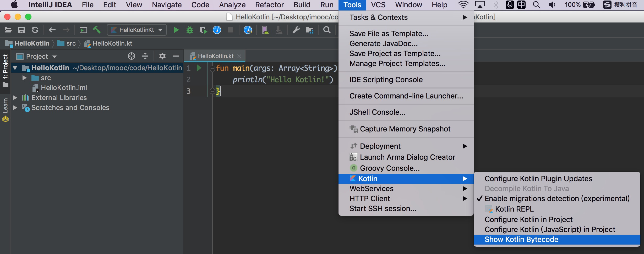Open the Deployment submenu
The image size is (644, 254).
click(x=406, y=146)
